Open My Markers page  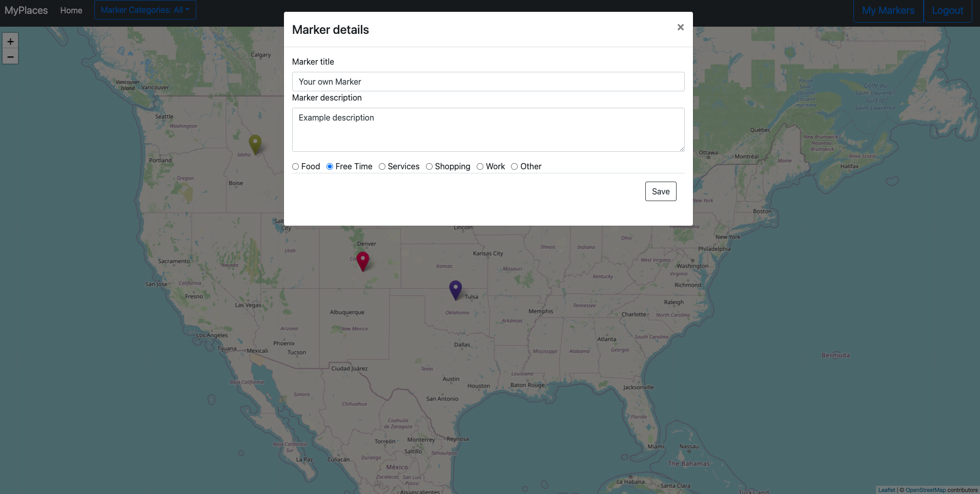[888, 10]
